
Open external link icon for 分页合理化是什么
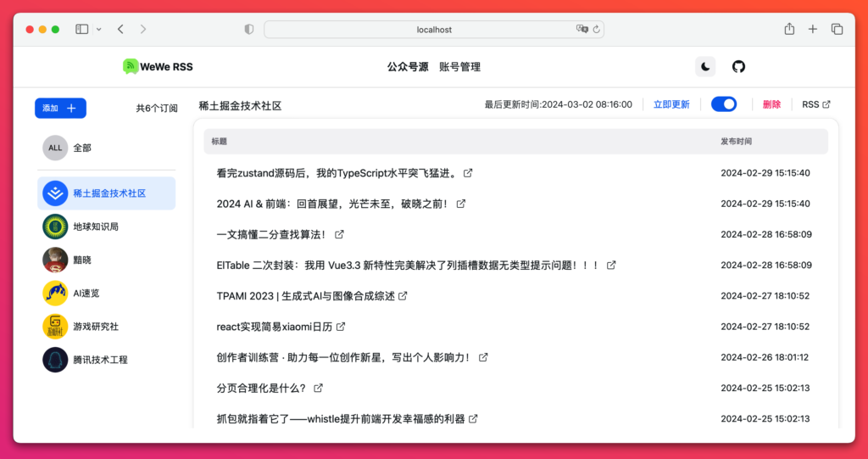click(319, 388)
